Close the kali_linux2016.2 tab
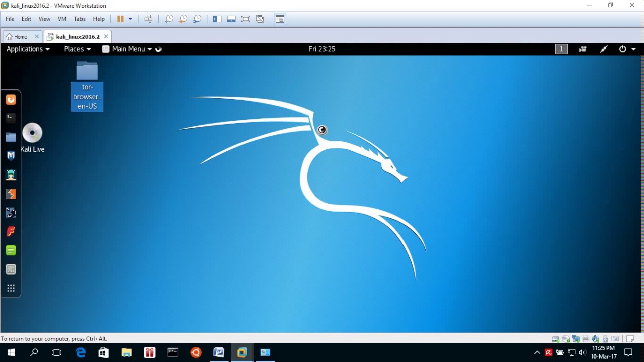Image resolution: width=644 pixels, height=362 pixels. click(106, 37)
